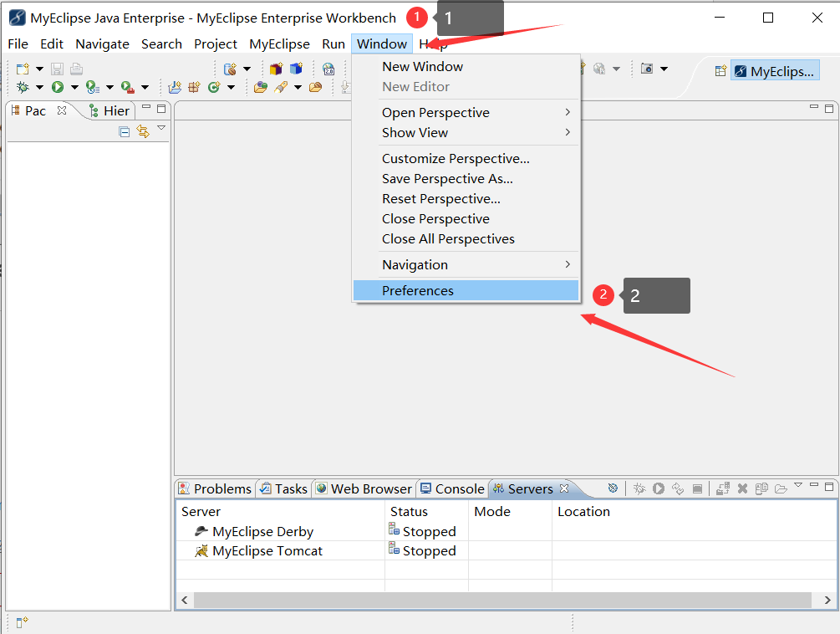The image size is (840, 634).
Task: Open the Project menu
Action: (216, 44)
